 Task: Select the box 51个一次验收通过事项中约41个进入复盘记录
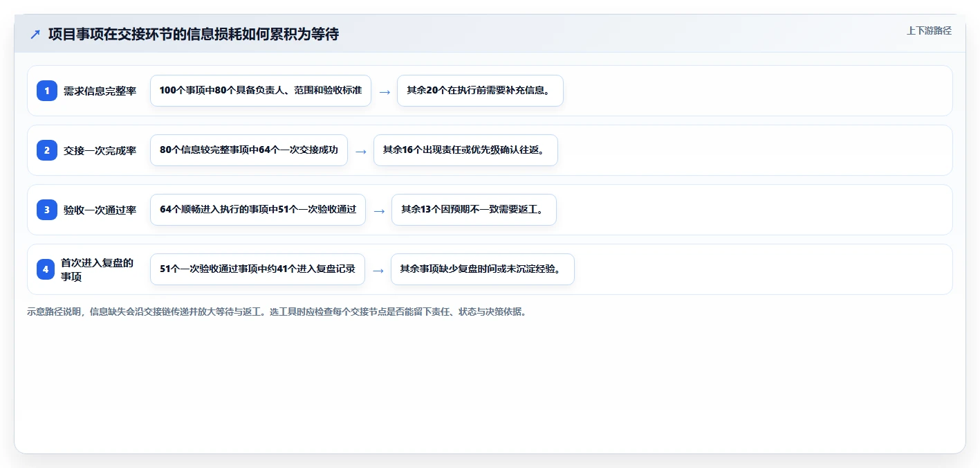pos(257,269)
